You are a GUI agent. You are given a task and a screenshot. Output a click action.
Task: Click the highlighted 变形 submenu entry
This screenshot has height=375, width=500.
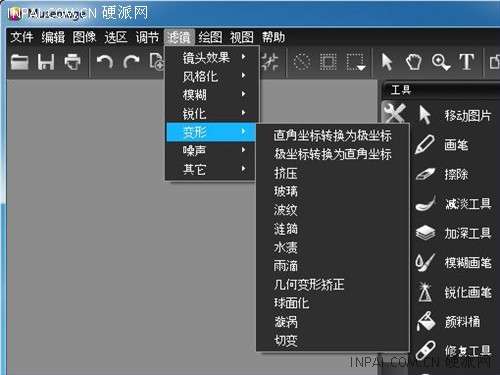click(212, 132)
